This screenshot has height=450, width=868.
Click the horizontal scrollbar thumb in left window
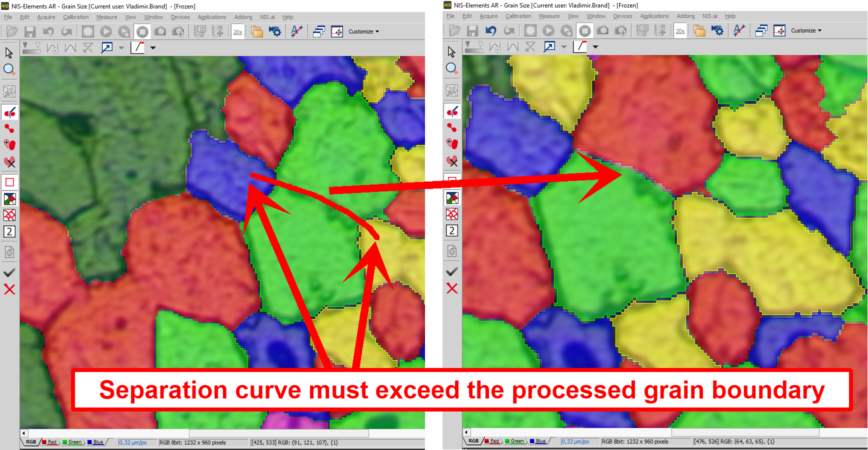pyautogui.click(x=278, y=433)
